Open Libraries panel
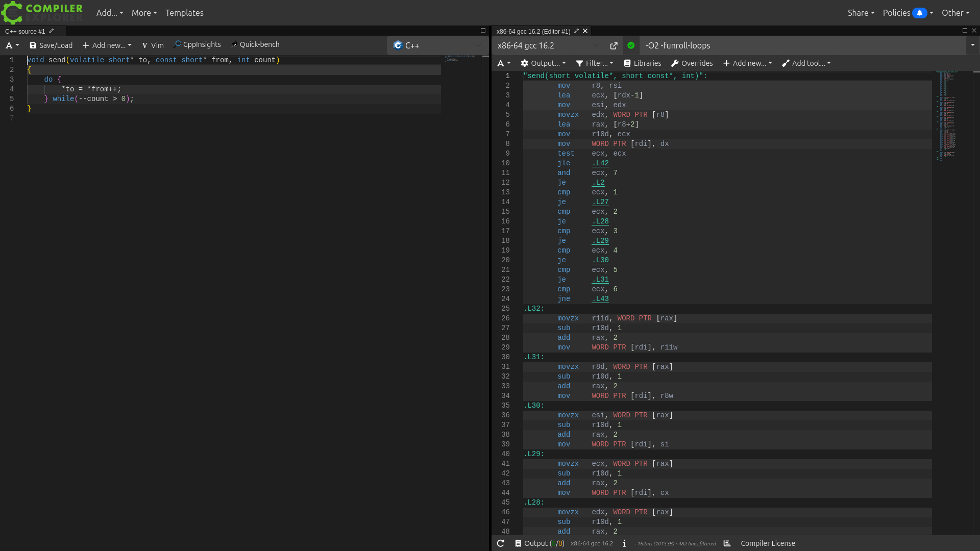Image resolution: width=980 pixels, height=551 pixels. (x=643, y=63)
